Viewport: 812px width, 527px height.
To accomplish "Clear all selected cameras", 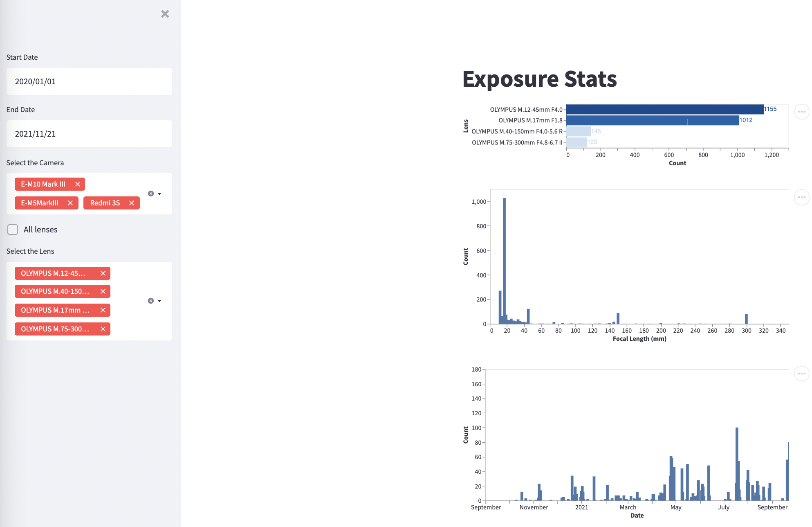I will pyautogui.click(x=151, y=194).
